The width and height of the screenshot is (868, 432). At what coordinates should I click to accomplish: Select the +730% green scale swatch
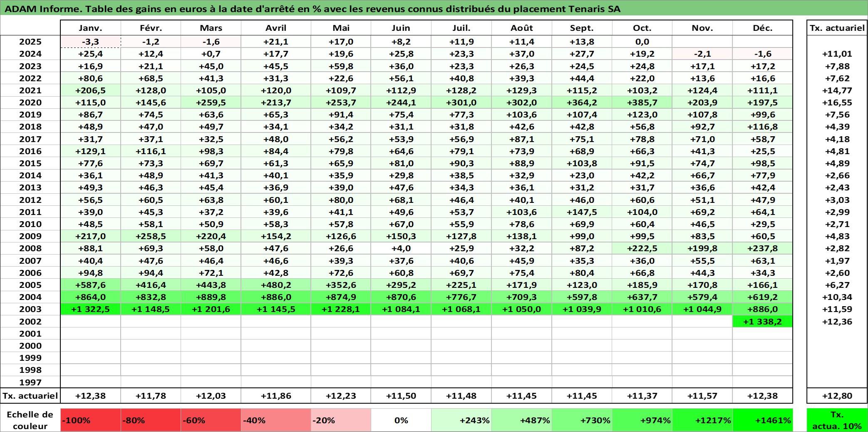pyautogui.click(x=582, y=420)
